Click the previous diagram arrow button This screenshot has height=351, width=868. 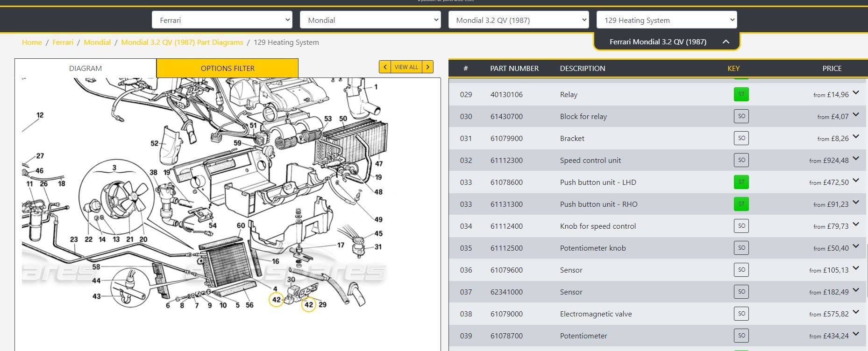(384, 67)
